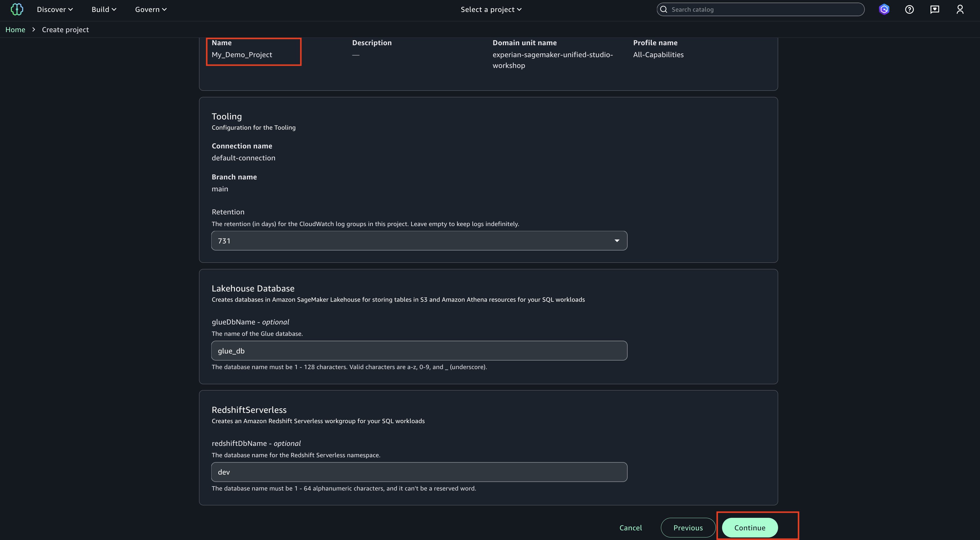980x540 pixels.
Task: Click the SageMaker Unified Studio logo
Action: (x=17, y=9)
